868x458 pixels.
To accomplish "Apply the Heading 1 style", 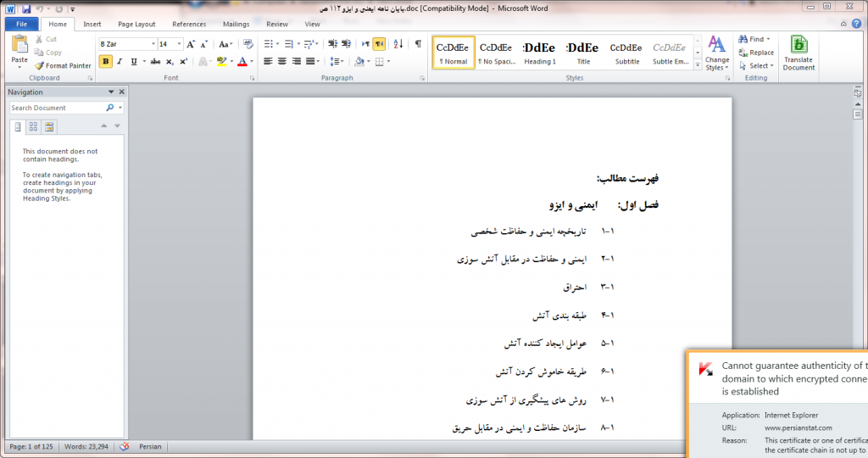I will 540,53.
